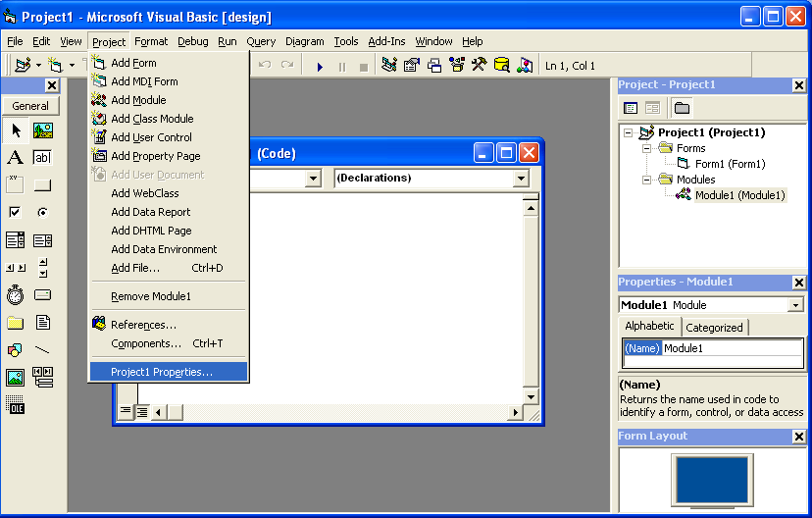Select the DriveListBox control tool
Image resolution: width=812 pixels, height=518 pixels.
[x=42, y=294]
